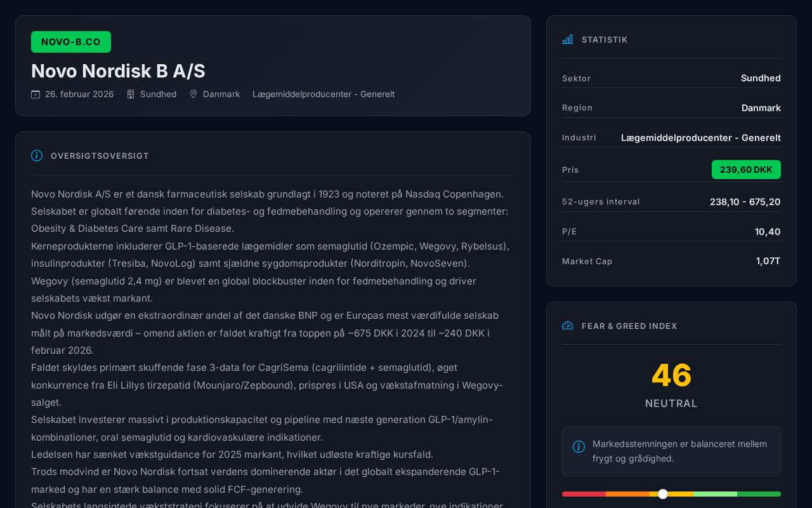Click the Market Cap value 1,07T
This screenshot has width=812, height=508.
pos(768,261)
